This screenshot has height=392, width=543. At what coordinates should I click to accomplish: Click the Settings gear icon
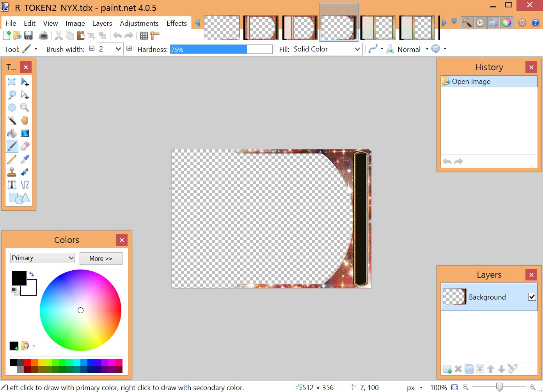522,23
